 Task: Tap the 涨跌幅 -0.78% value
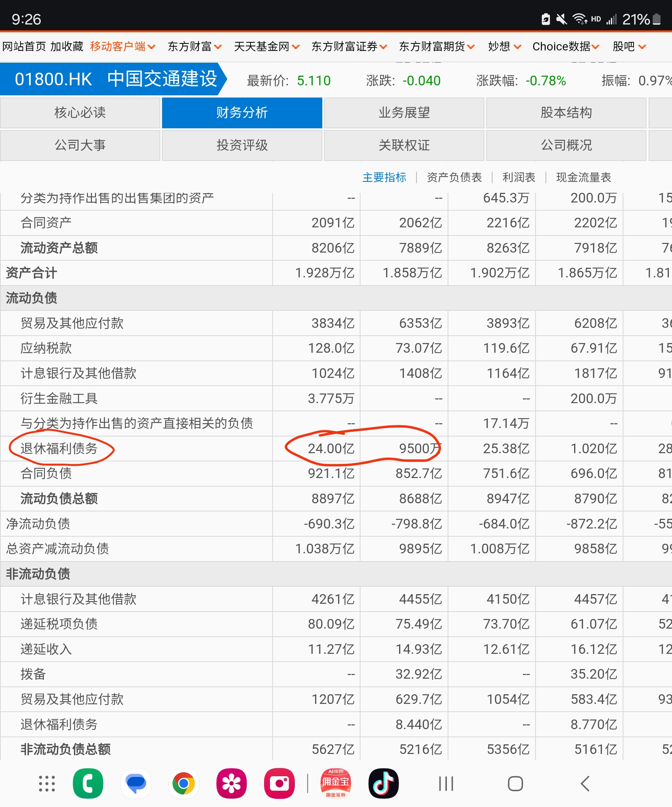pos(546,81)
